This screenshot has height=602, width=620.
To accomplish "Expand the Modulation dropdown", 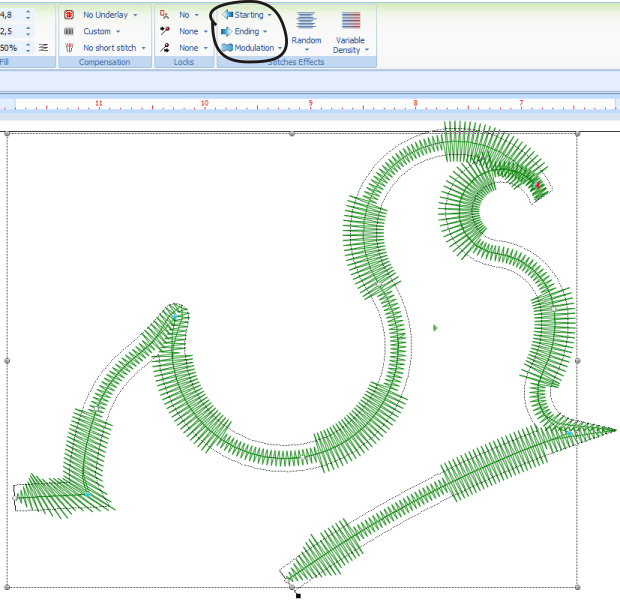I will (280, 48).
